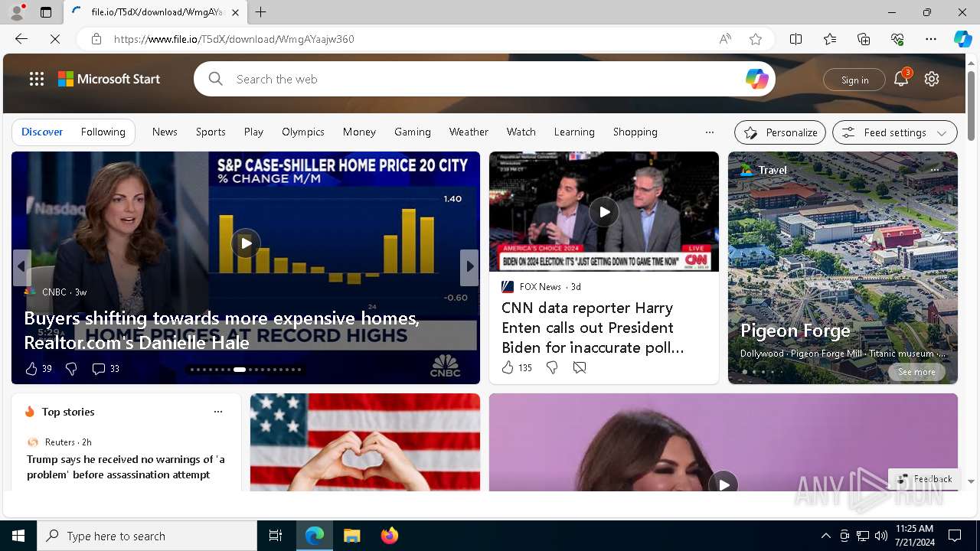Image resolution: width=980 pixels, height=551 pixels.
Task: Open Buyers shifting towards expensive homes headline
Action: click(221, 331)
